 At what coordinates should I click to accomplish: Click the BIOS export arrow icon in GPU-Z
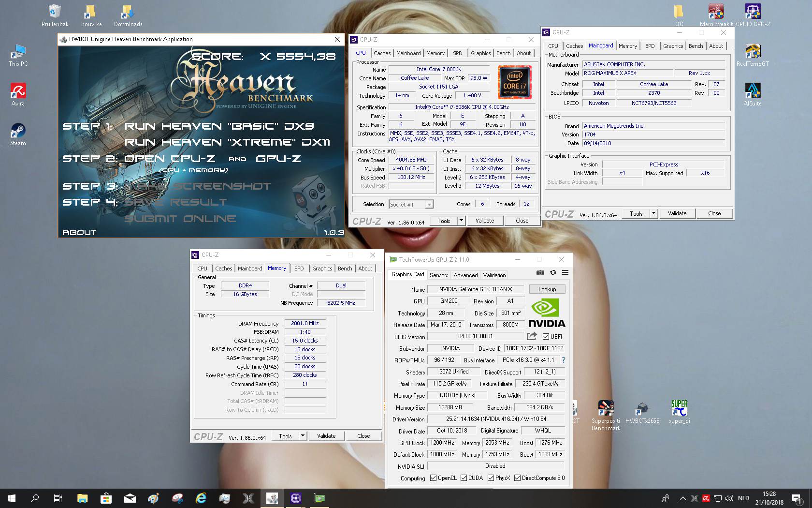(x=532, y=336)
